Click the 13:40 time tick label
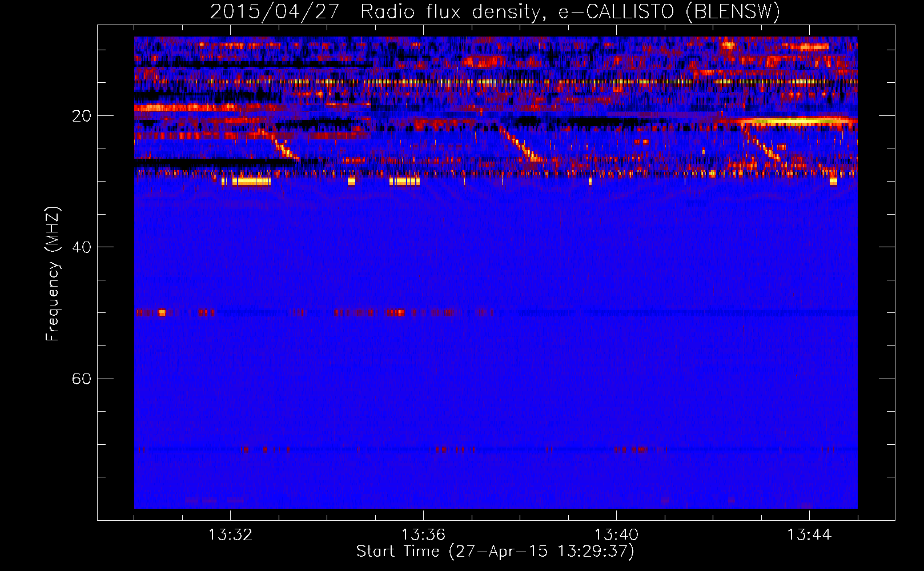 click(x=616, y=535)
